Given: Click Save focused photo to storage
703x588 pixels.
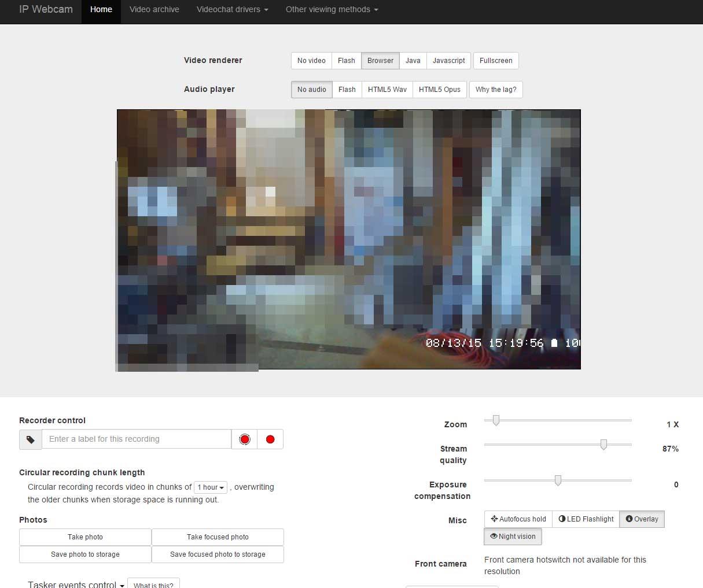Looking at the screenshot, I should tap(218, 554).
